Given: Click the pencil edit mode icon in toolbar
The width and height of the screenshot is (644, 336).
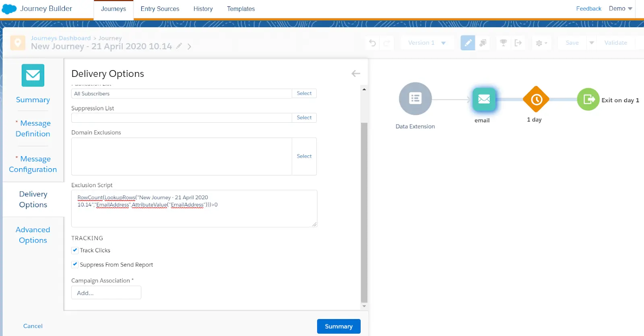Looking at the screenshot, I should [468, 43].
